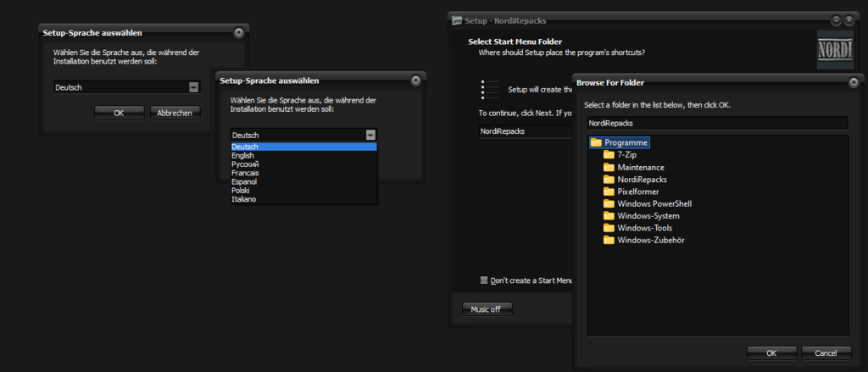The image size is (868, 372).
Task: Select the Windows-Tools tree label
Action: click(645, 228)
